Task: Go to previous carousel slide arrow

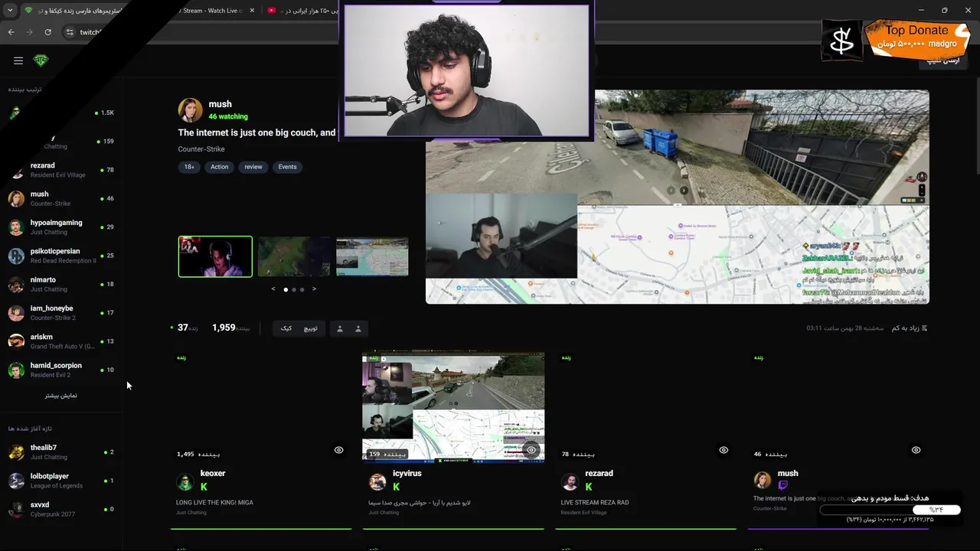Action: (274, 289)
